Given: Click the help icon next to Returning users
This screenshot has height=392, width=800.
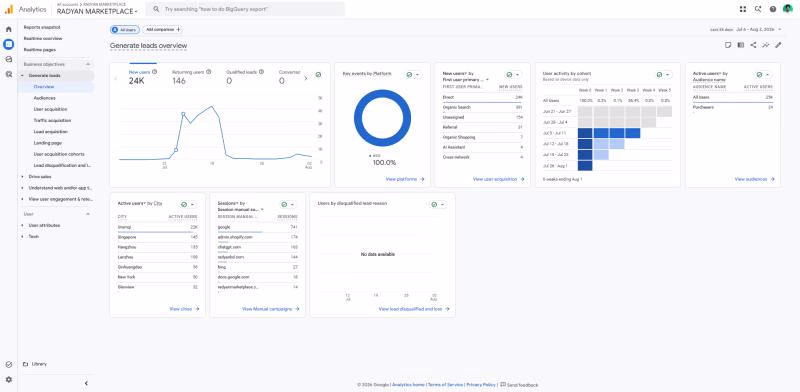Looking at the screenshot, I should [209, 72].
